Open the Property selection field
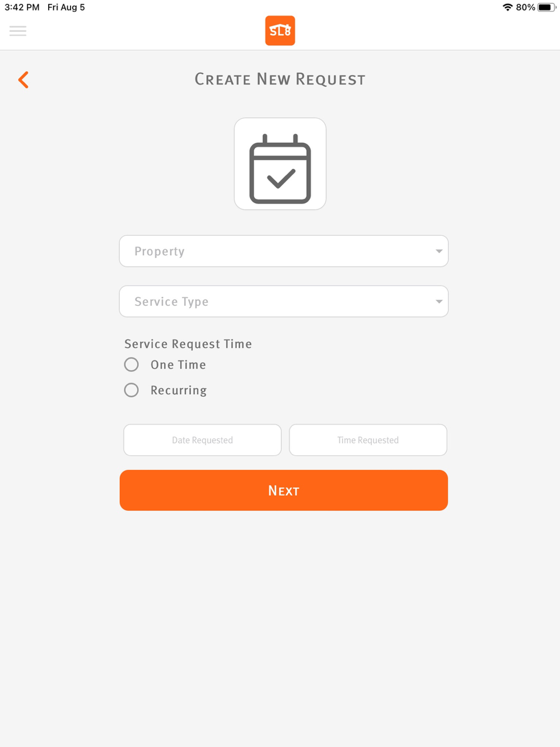This screenshot has width=560, height=747. [x=284, y=251]
